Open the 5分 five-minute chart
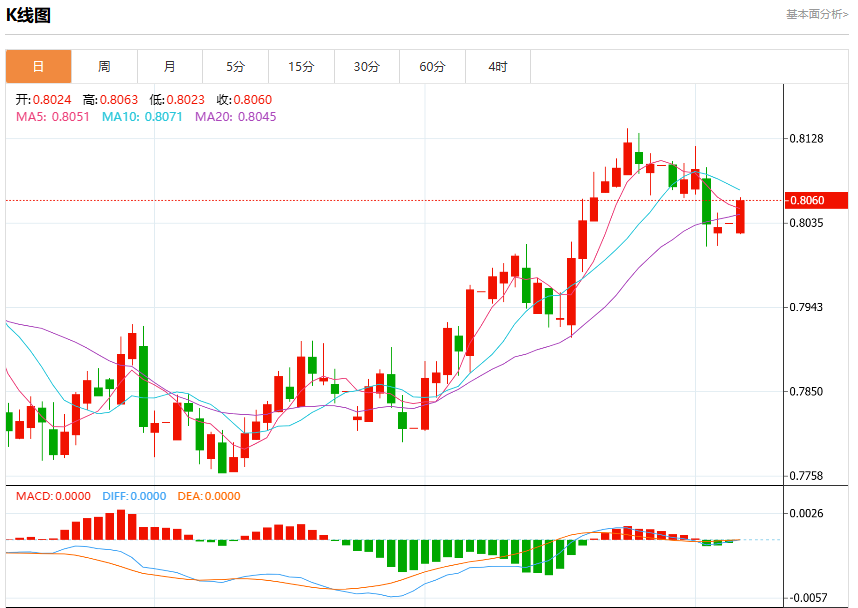Screen dimensions: 858x608 point(236,67)
